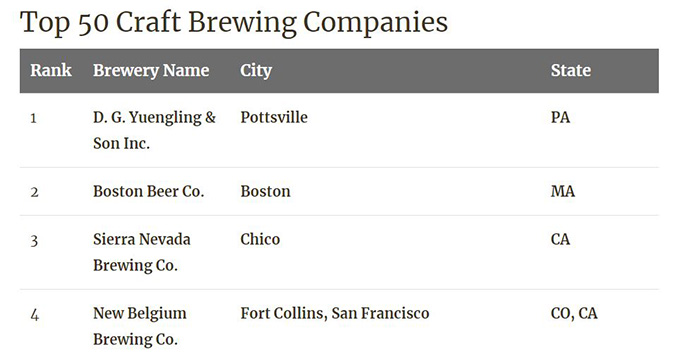Click the Chico city cell

click(x=260, y=239)
